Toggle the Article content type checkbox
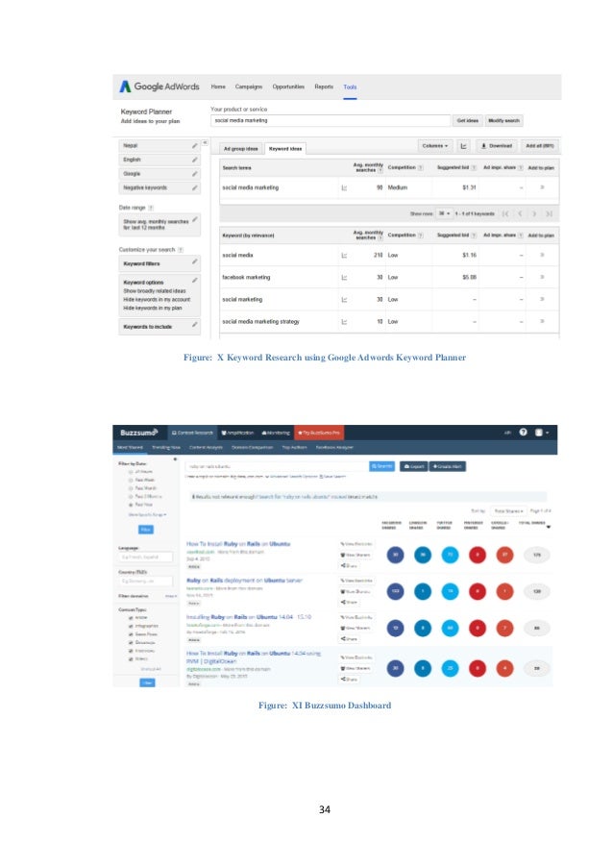 (x=131, y=618)
